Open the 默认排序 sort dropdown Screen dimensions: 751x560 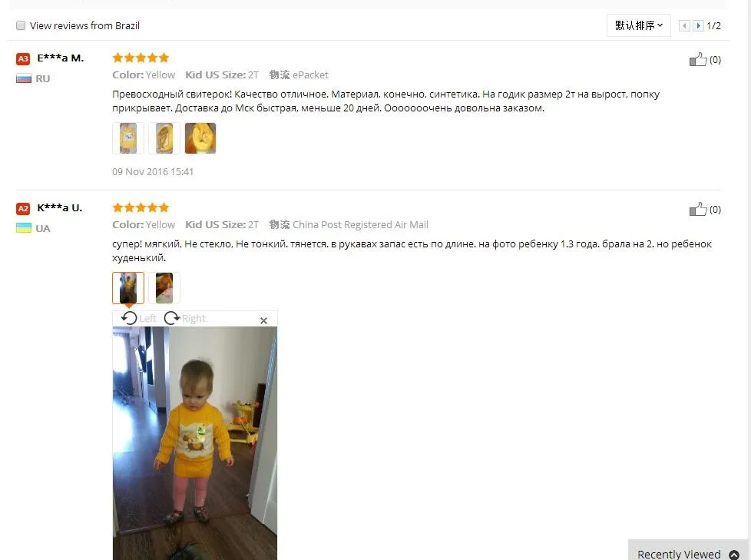[x=638, y=25]
